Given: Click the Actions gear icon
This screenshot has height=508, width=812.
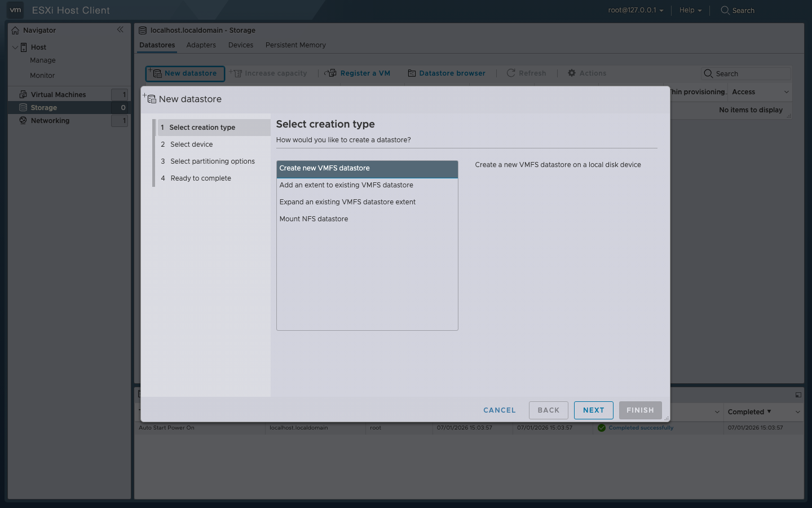Looking at the screenshot, I should click(572, 73).
